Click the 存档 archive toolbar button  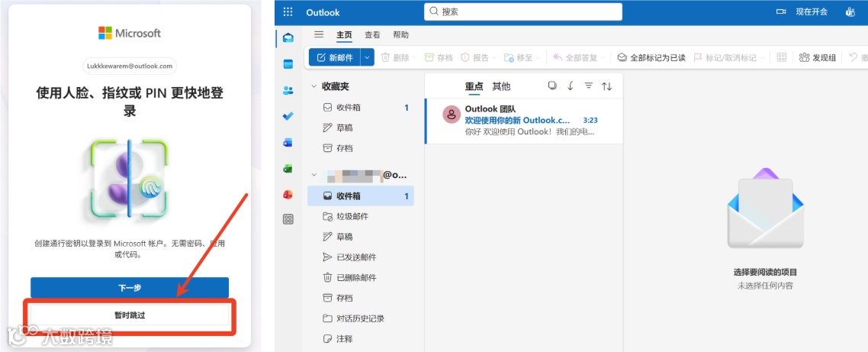pos(439,58)
